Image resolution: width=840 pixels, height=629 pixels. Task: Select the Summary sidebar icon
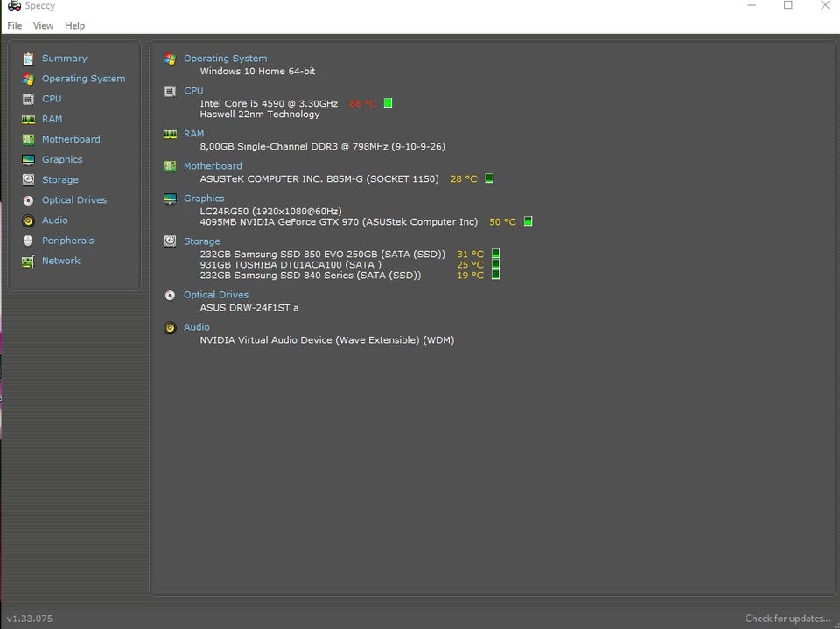[x=28, y=59]
